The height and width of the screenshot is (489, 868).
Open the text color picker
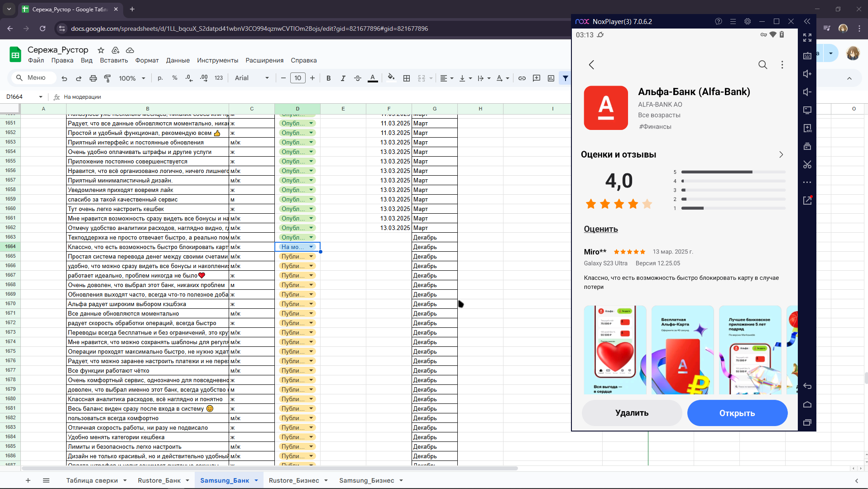click(373, 78)
